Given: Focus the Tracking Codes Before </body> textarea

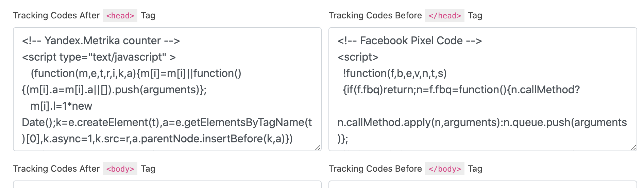Looking at the screenshot, I should 483,185.
